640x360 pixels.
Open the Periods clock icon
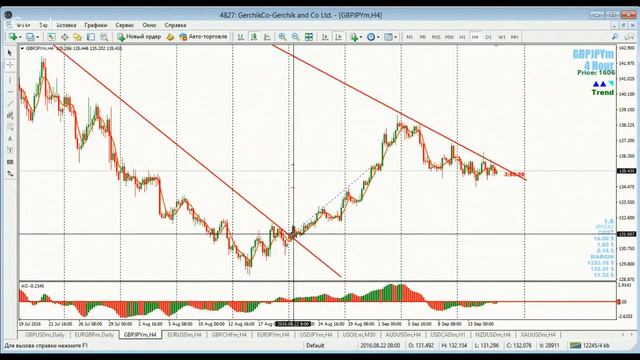(371, 37)
